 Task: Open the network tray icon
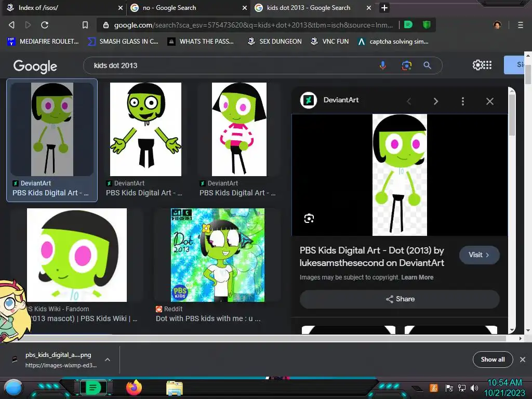pos(462,388)
